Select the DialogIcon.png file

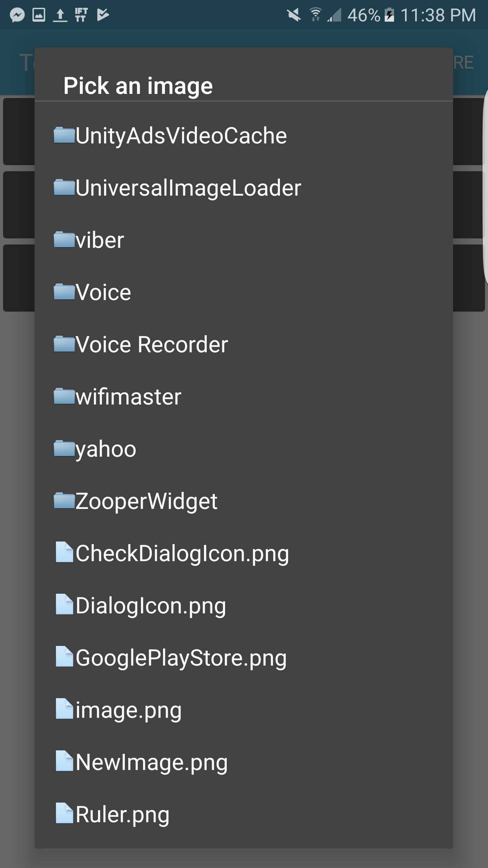point(244,605)
